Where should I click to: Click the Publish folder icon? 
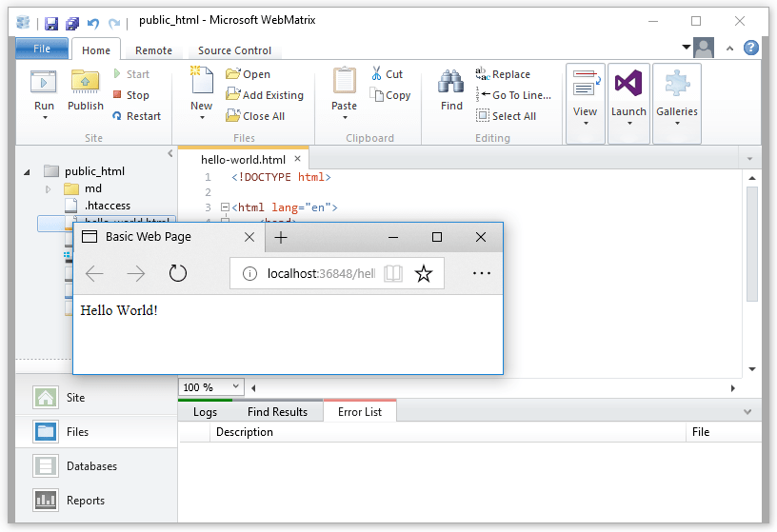tap(85, 82)
